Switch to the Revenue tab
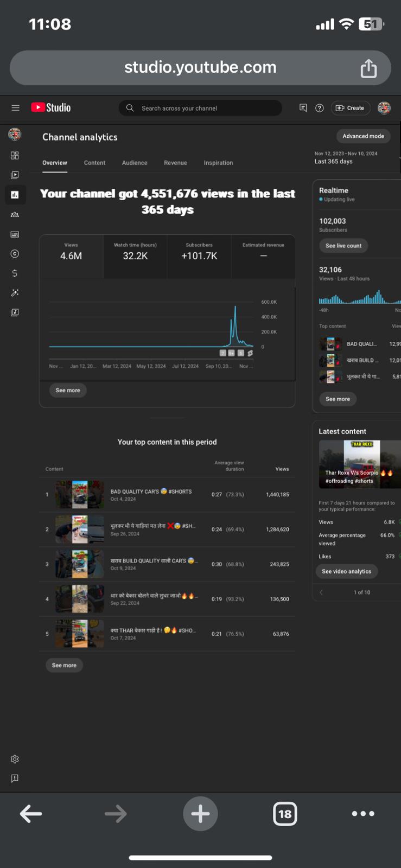This screenshot has height=868, width=401. click(x=175, y=163)
